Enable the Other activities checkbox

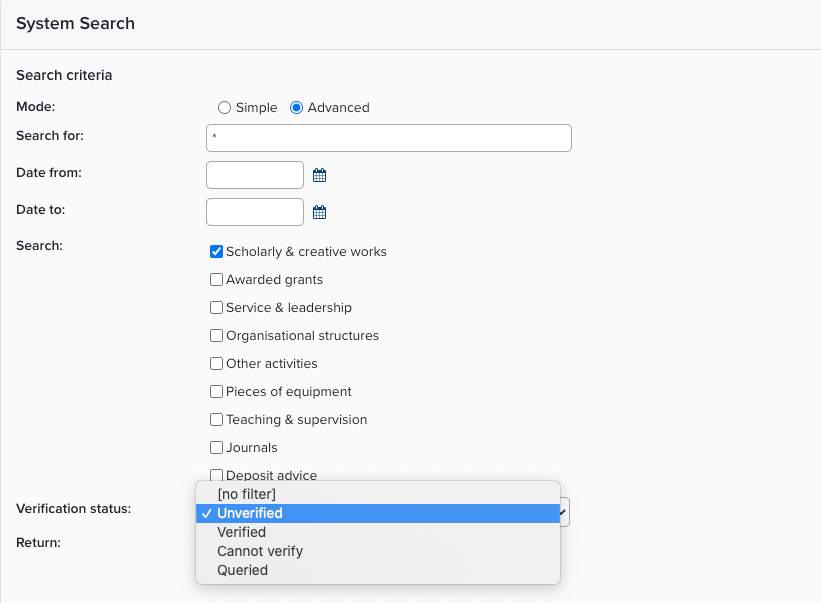[x=216, y=364]
